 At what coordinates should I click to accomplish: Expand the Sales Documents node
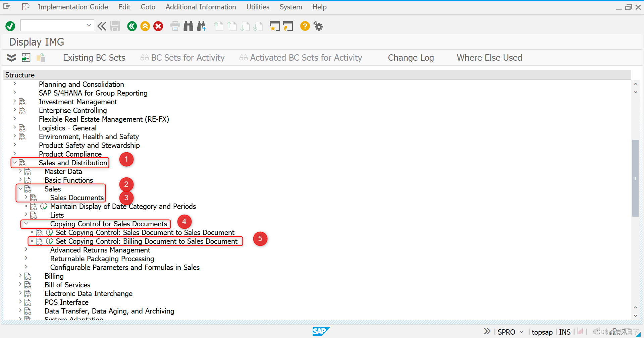tap(26, 197)
